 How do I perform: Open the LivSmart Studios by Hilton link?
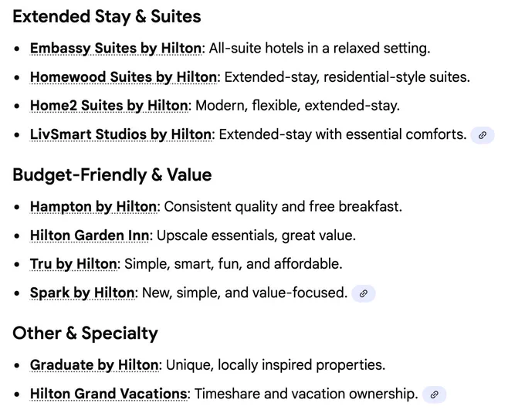121,134
